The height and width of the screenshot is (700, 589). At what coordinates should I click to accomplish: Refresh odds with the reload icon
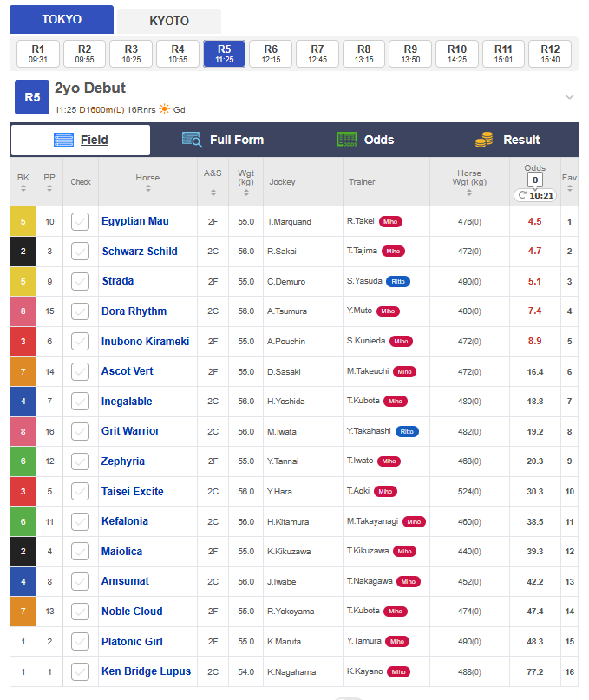522,195
